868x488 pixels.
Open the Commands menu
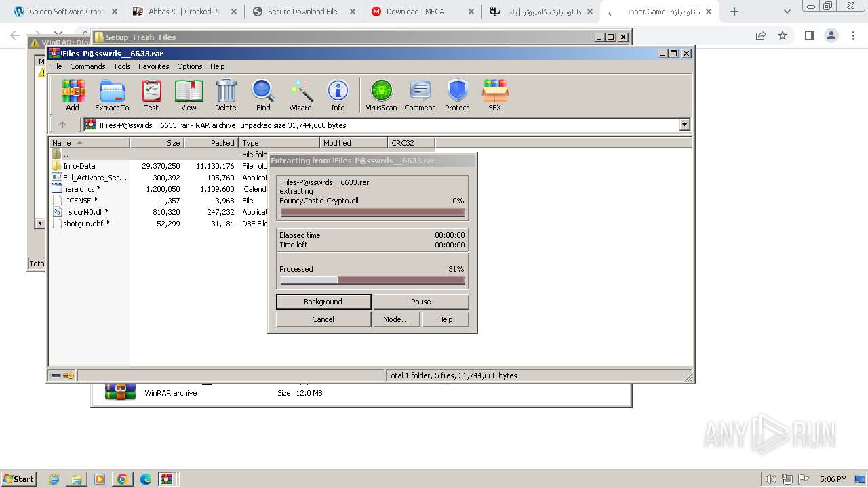(87, 66)
